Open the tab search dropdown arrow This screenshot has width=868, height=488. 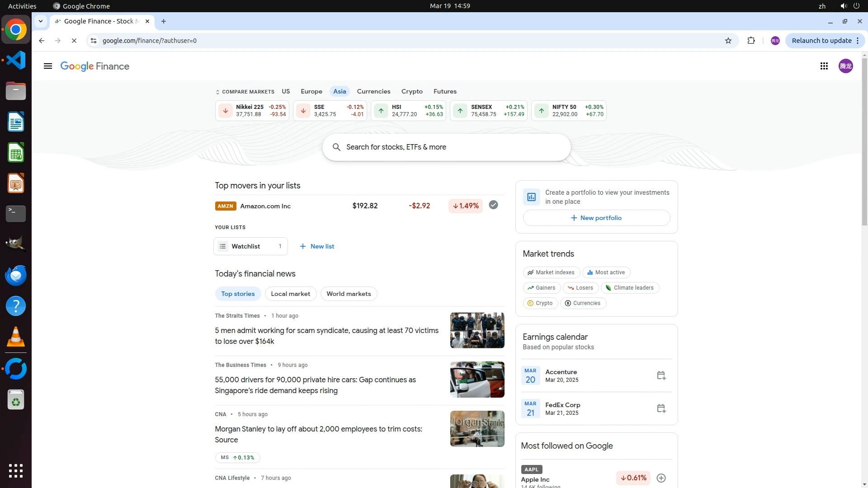[41, 21]
